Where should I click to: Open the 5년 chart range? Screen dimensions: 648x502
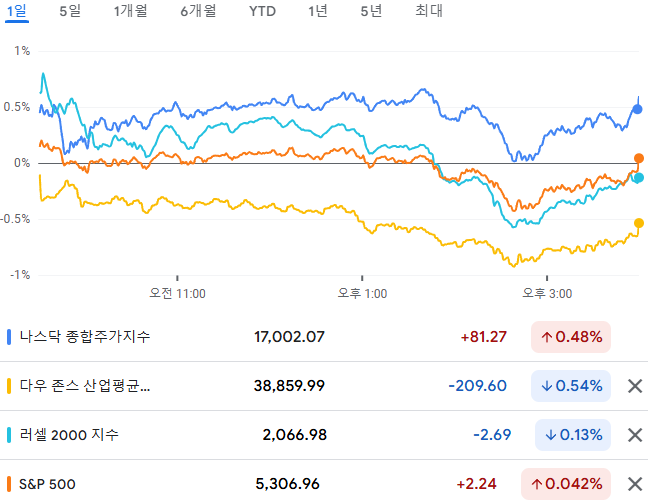tap(371, 11)
